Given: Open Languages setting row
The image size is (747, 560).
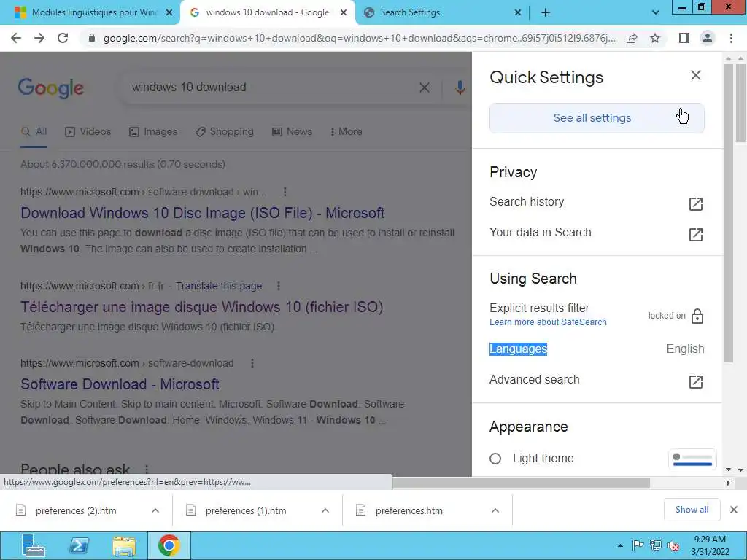Looking at the screenshot, I should 597,349.
